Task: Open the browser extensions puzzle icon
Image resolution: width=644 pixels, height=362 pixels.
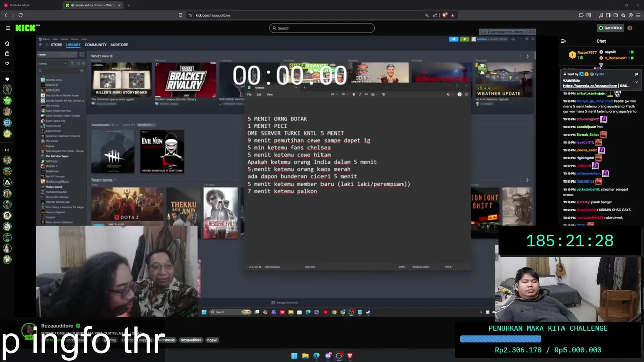Action: pyautogui.click(x=581, y=15)
